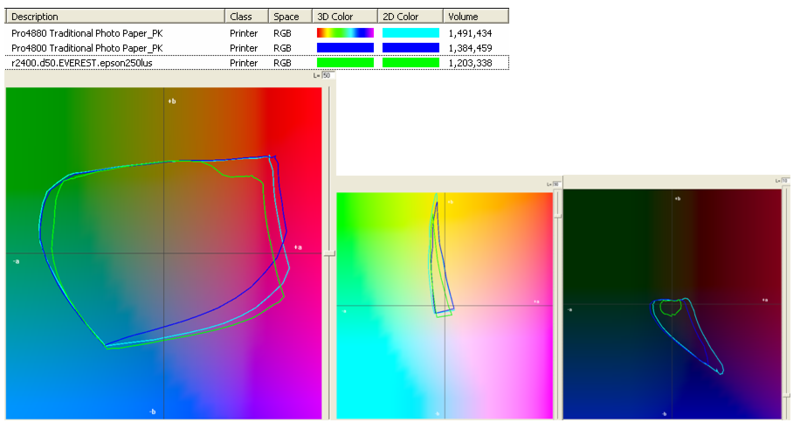Click the lightness slider handle beside dark gamut plot
This screenshot has height=429, width=800.
click(786, 395)
